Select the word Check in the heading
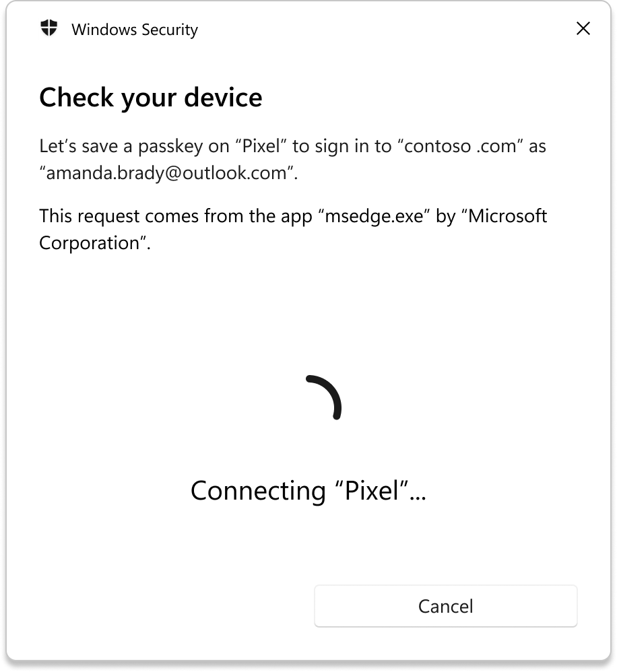617x672 pixels. pyautogui.click(x=76, y=97)
